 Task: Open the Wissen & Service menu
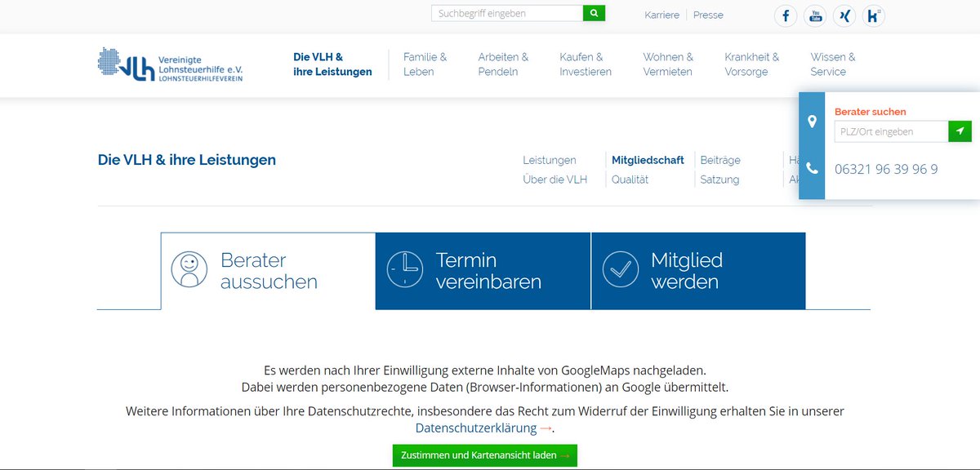point(833,64)
